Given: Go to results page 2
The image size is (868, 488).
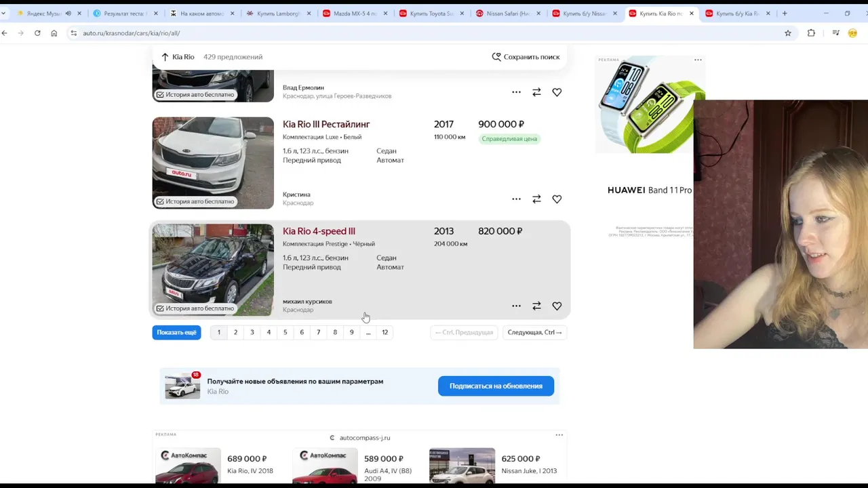Looking at the screenshot, I should (x=235, y=332).
